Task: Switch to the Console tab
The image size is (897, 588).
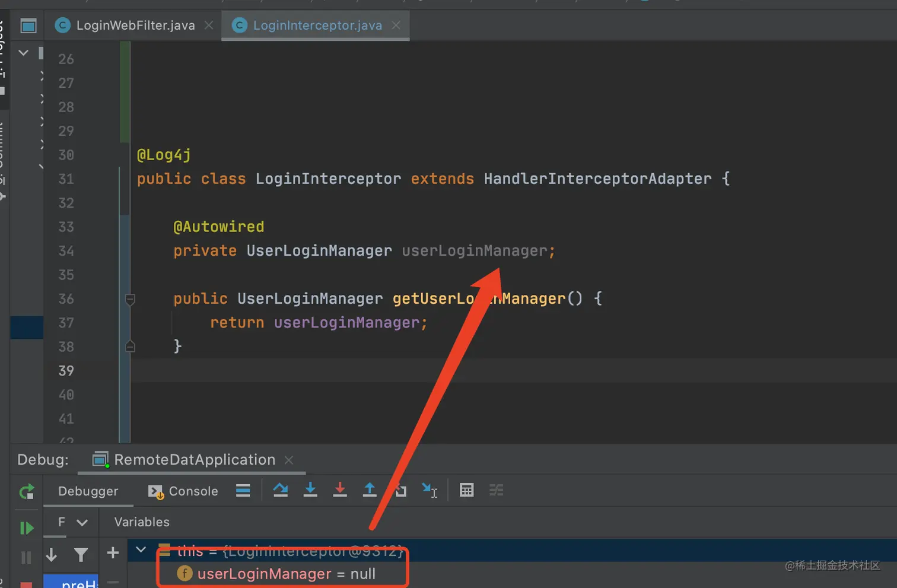Action: [x=183, y=491]
